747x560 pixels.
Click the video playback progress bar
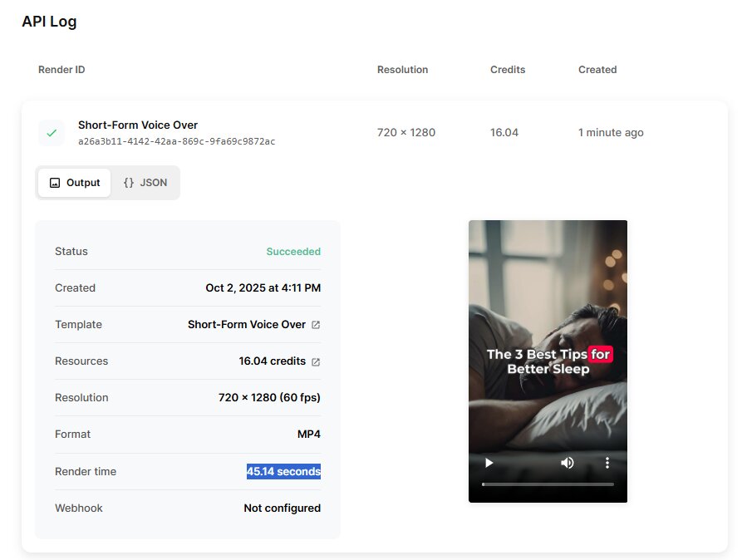[x=548, y=484]
